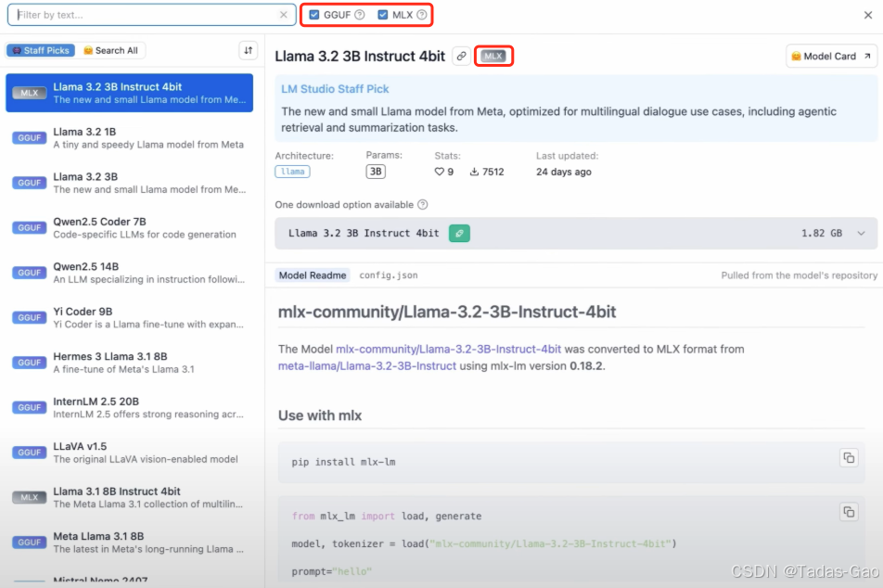Open the meta-llama/Llama-3.2-3B-Instruct link
The width and height of the screenshot is (883, 588).
tap(367, 366)
